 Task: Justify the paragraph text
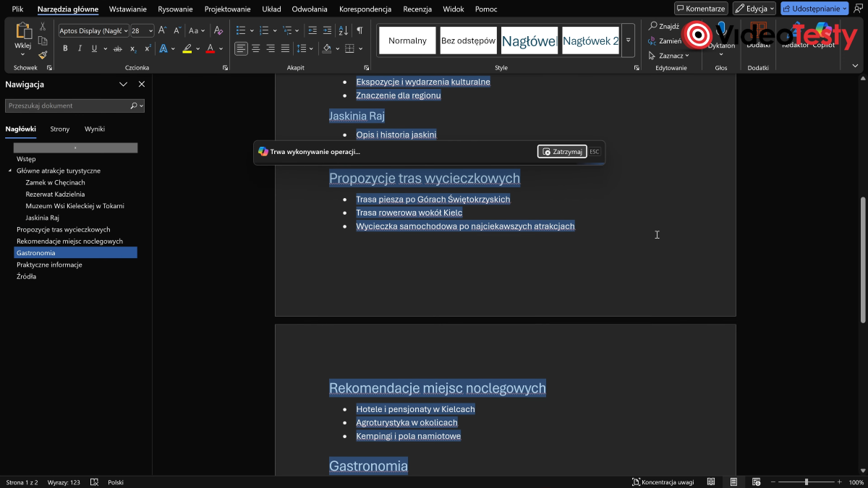pos(285,48)
